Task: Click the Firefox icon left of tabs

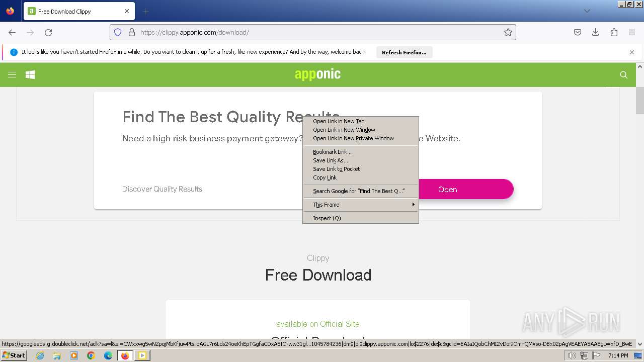Action: click(x=10, y=11)
